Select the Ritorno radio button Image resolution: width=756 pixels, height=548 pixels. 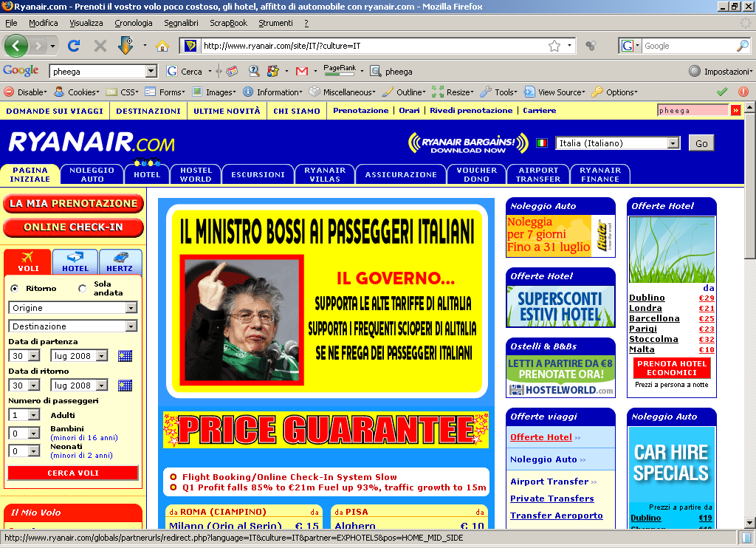click(x=15, y=289)
